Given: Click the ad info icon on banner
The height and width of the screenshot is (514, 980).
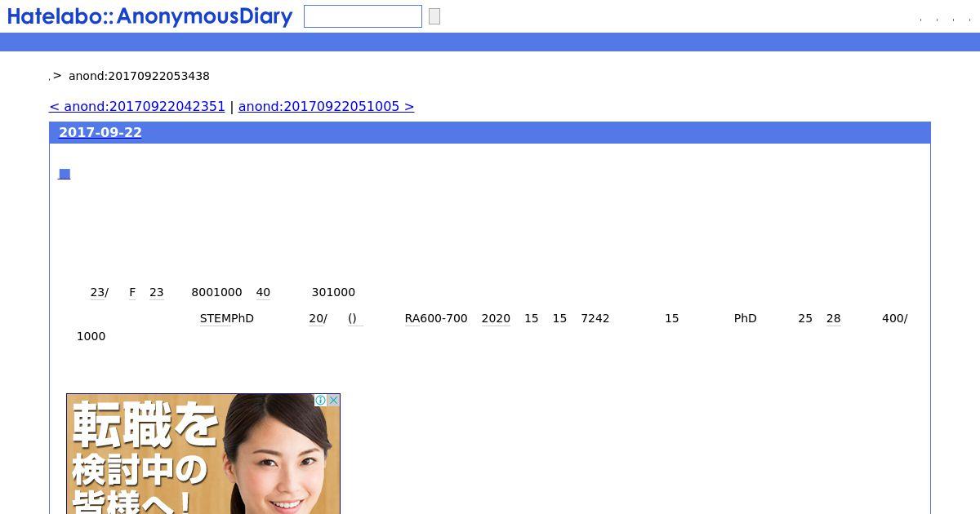Looking at the screenshot, I should tap(321, 401).
